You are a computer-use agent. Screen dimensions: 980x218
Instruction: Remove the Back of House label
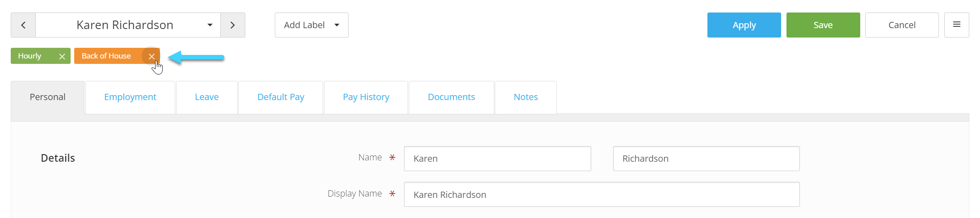pos(151,56)
